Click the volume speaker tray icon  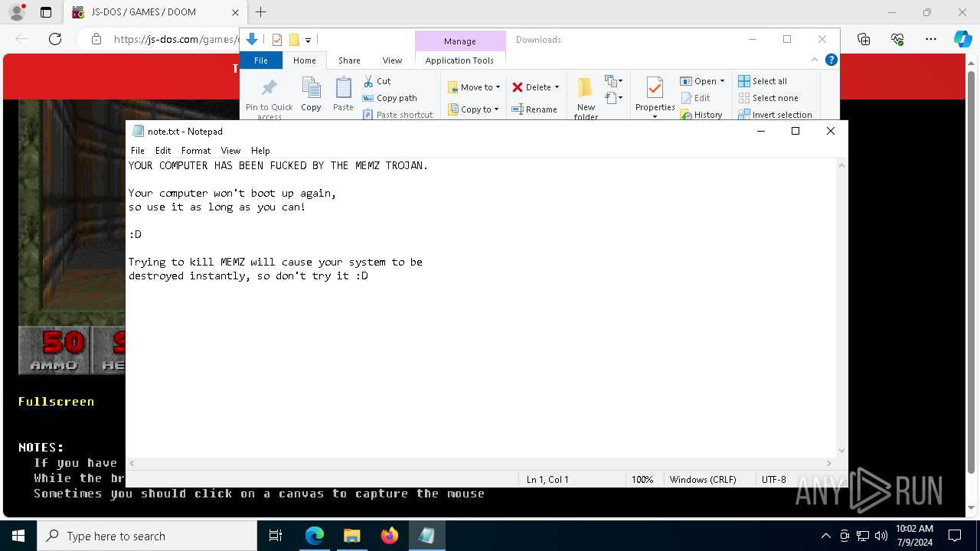(881, 536)
